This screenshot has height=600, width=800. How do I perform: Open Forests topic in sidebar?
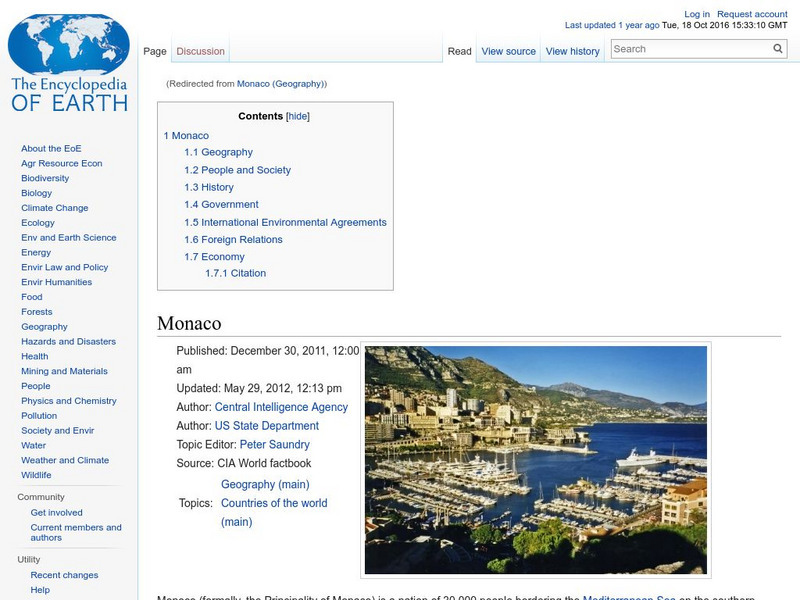pos(37,311)
